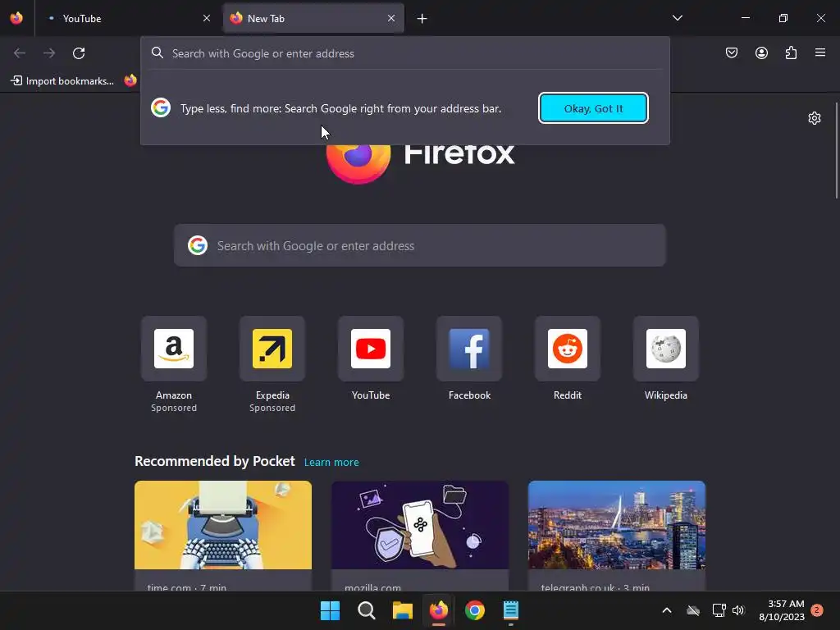Open the Windows Start menu
The width and height of the screenshot is (840, 630).
click(330, 610)
